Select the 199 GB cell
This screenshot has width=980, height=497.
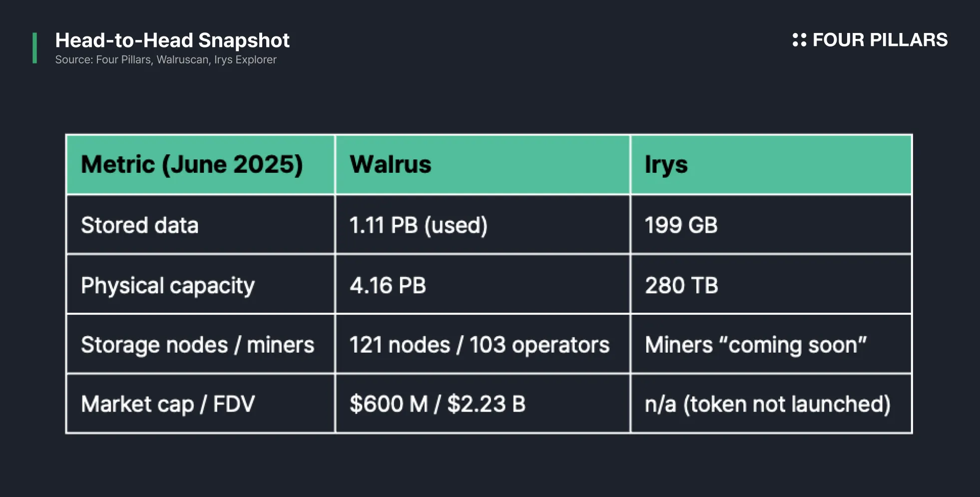pos(681,225)
